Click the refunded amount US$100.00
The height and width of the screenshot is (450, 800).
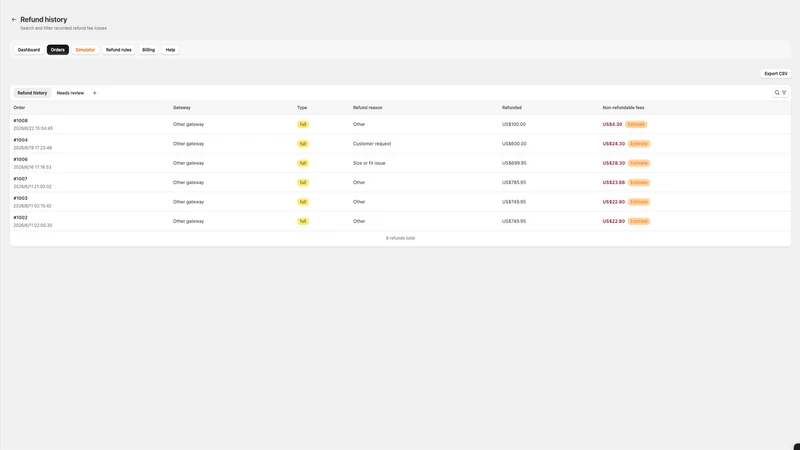click(514, 124)
